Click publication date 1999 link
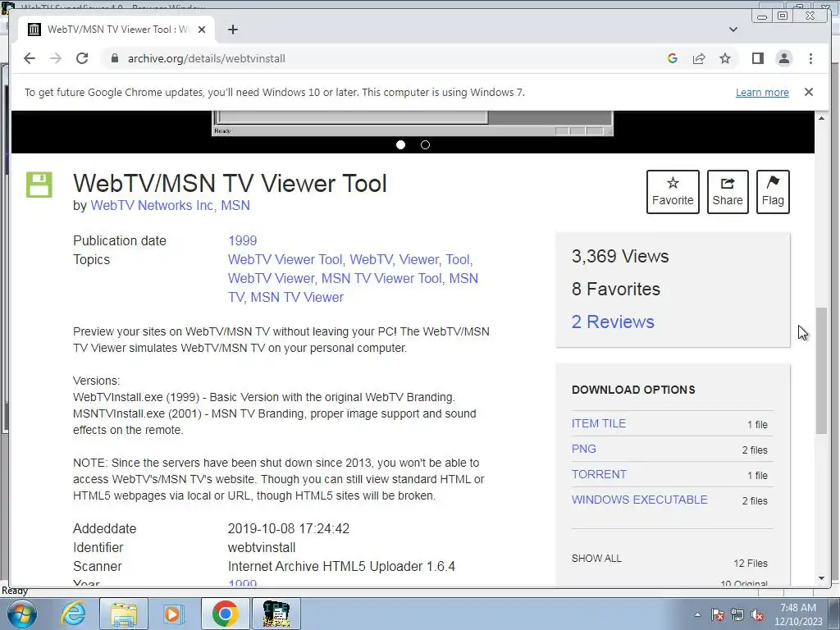 [242, 240]
